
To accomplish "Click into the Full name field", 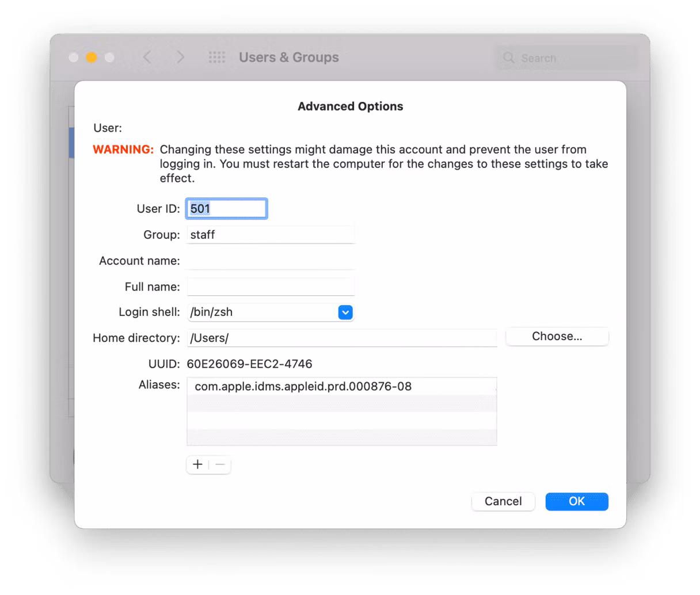I will (x=271, y=287).
